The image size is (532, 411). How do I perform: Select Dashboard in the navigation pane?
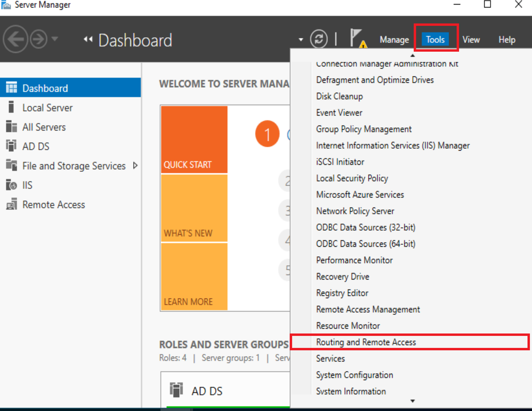pyautogui.click(x=70, y=88)
